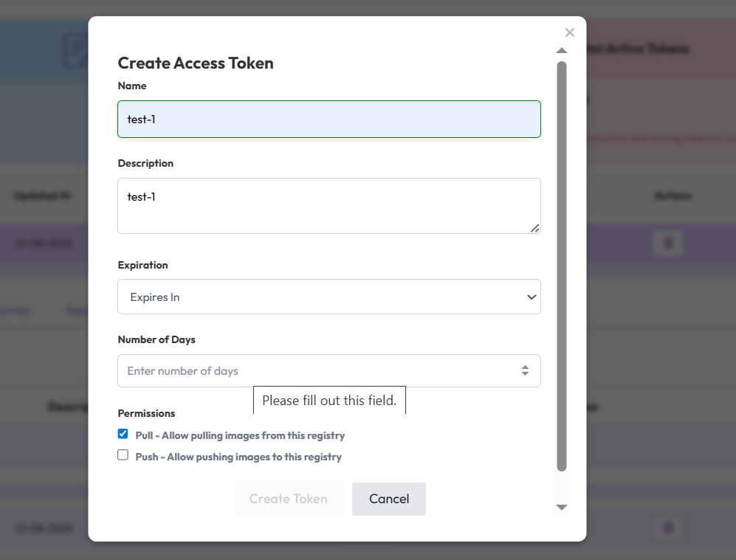Click the 'Push - Allow pushing images' label text
The height and width of the screenshot is (560, 736).
pos(238,457)
